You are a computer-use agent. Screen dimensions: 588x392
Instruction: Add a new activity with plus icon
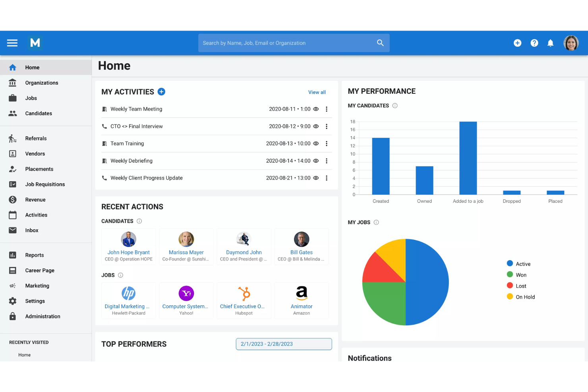click(x=161, y=92)
